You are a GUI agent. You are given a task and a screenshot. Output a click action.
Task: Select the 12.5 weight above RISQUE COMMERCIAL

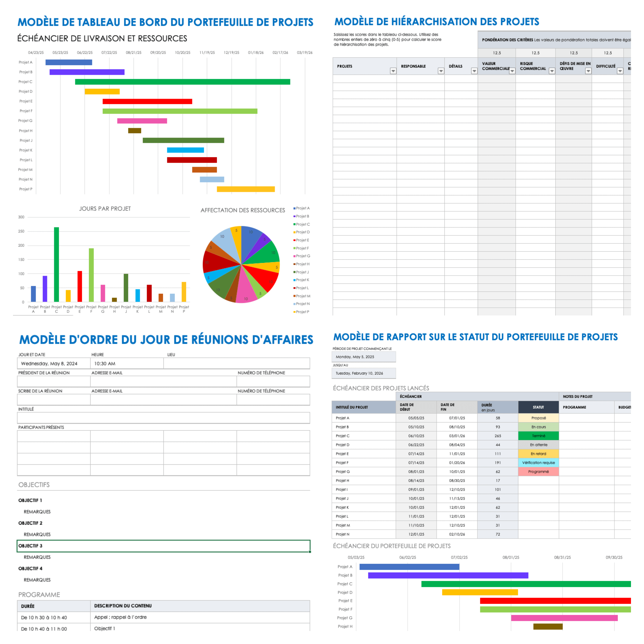point(535,53)
